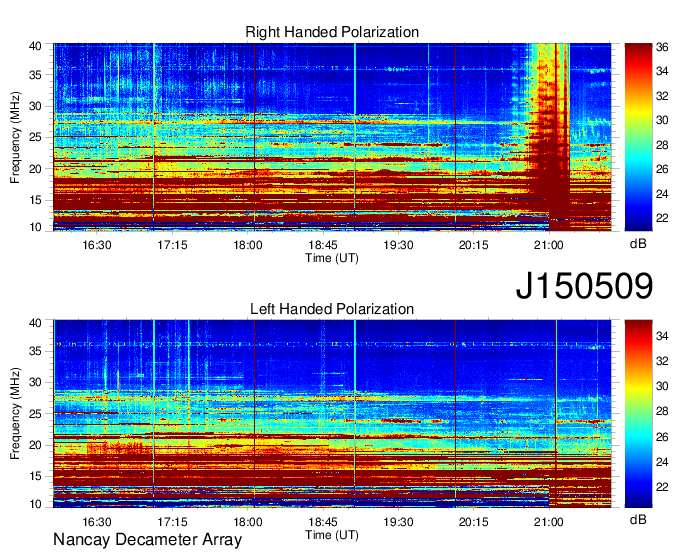
Task: Click the 28 dB value on bottom color bar
Action: [662, 411]
